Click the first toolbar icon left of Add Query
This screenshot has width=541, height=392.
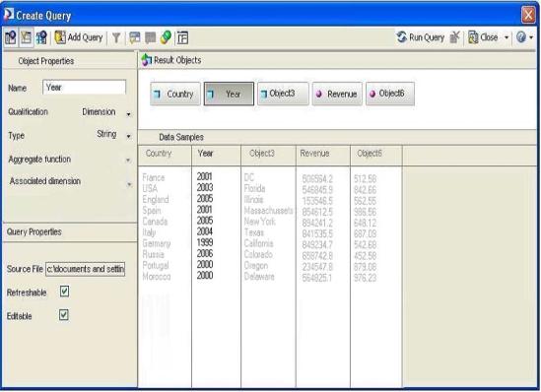[x=11, y=37]
